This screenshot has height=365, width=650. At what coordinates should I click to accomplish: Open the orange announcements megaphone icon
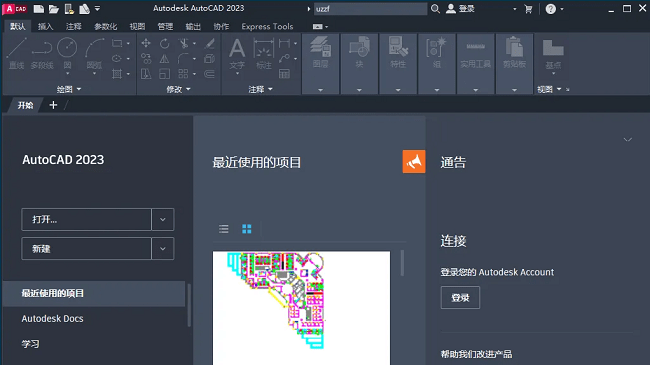tap(414, 161)
